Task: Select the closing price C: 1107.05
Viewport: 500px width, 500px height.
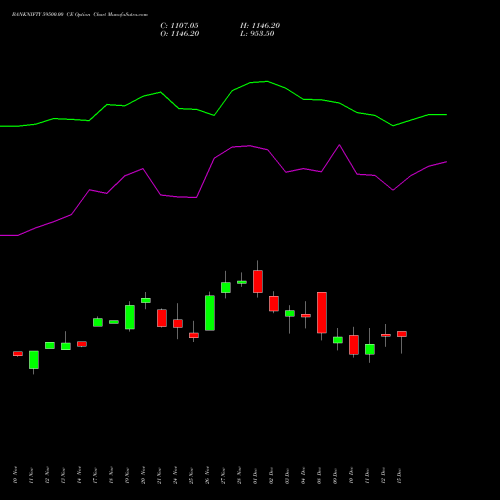Action: (179, 26)
